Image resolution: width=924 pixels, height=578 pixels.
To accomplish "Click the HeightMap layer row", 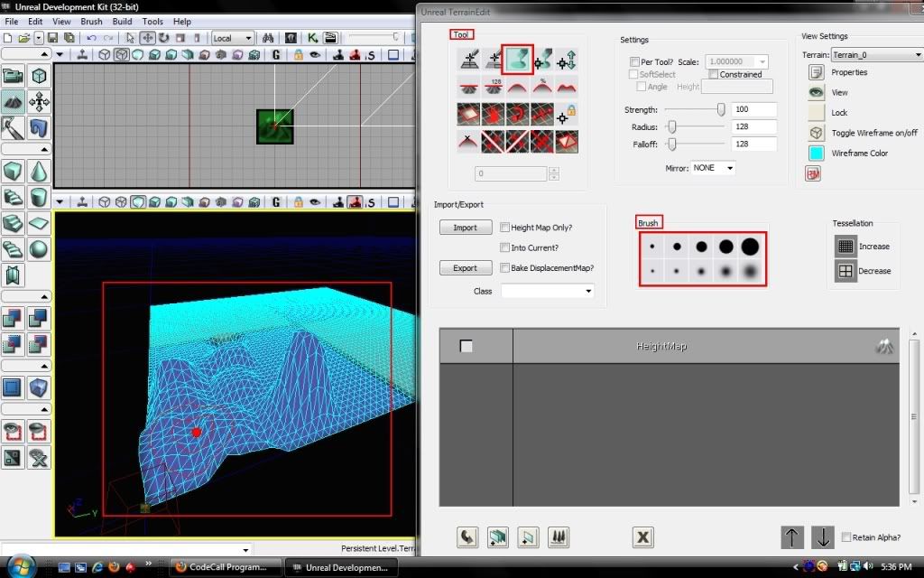I will coord(670,346).
